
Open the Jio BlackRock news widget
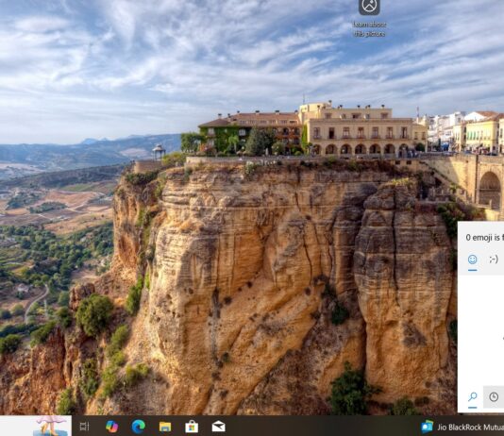coord(462,427)
